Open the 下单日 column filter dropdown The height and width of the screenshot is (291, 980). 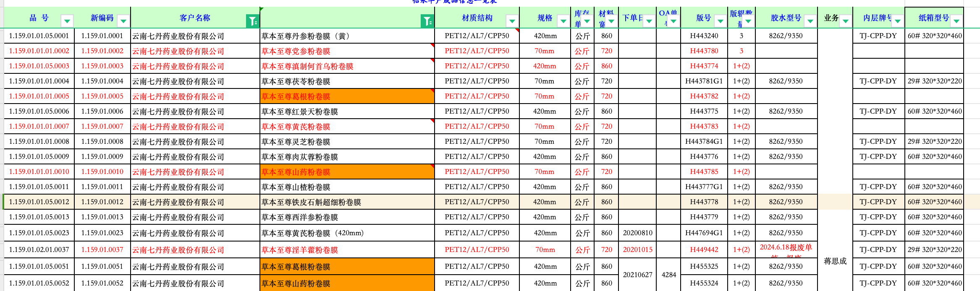[x=649, y=21]
